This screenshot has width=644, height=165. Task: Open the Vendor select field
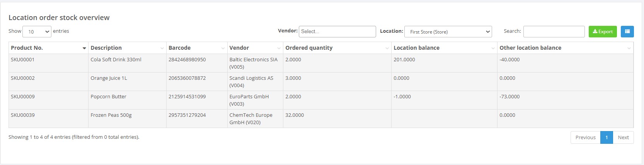click(x=337, y=32)
